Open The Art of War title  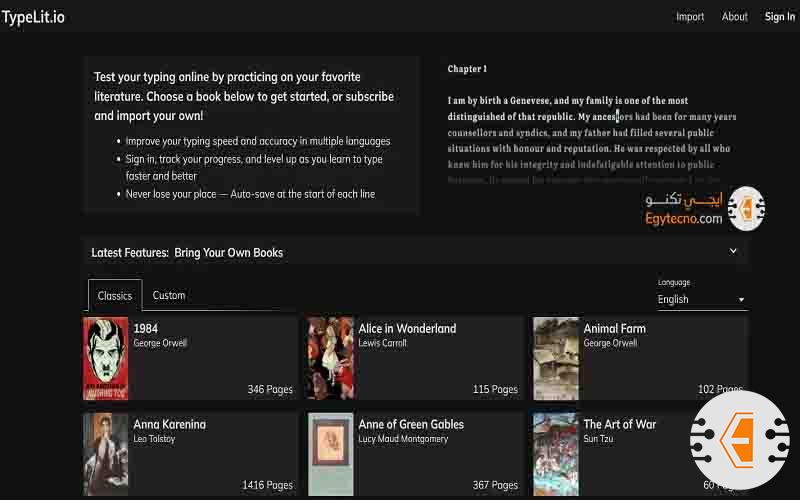pos(619,424)
